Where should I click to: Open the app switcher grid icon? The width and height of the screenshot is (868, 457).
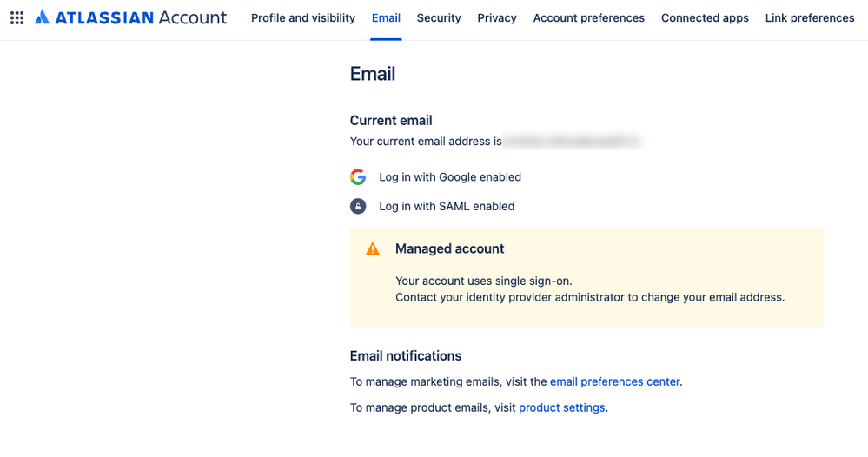click(17, 17)
